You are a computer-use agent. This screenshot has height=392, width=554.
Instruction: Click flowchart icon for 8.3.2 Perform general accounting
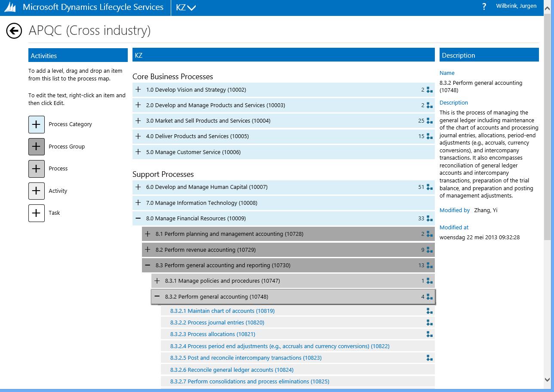pos(429,297)
